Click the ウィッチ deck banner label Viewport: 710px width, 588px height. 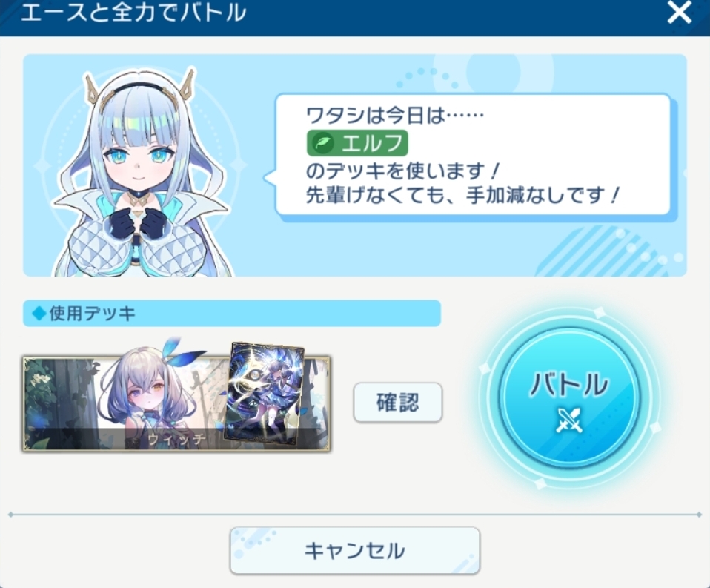176,439
